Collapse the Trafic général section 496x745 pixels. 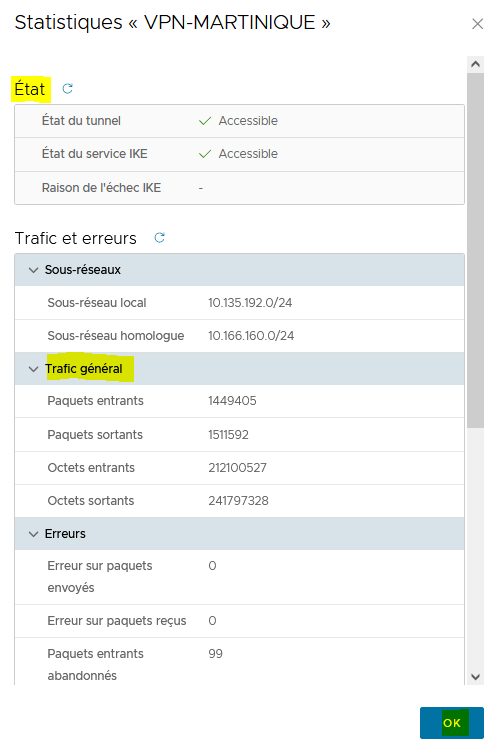coord(33,369)
